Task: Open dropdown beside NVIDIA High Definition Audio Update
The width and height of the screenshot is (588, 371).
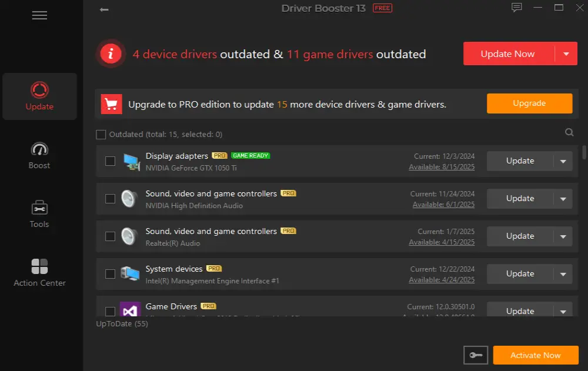Action: 563,199
